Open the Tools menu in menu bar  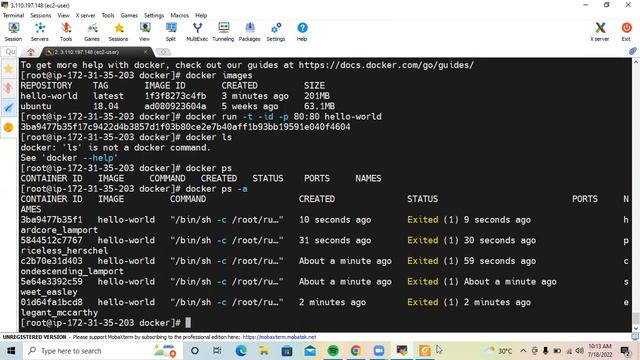[108, 15]
